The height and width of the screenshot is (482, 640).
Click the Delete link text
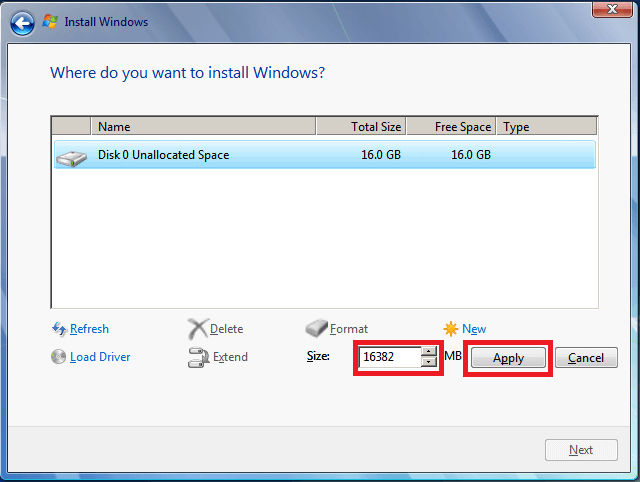[227, 329]
